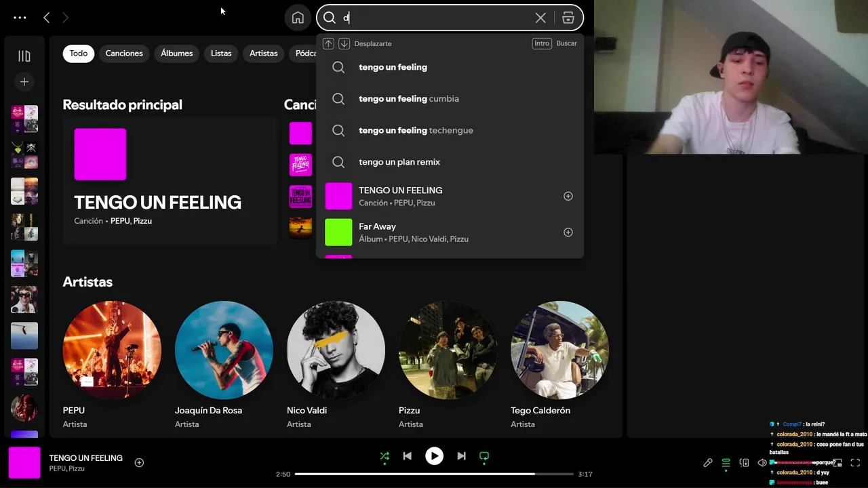Click the now-playing pink cover art
Viewport: 868px width, 488px height.
[24, 463]
